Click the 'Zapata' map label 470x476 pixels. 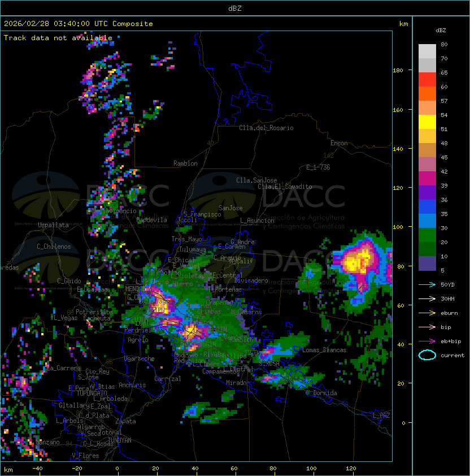pos(125,421)
